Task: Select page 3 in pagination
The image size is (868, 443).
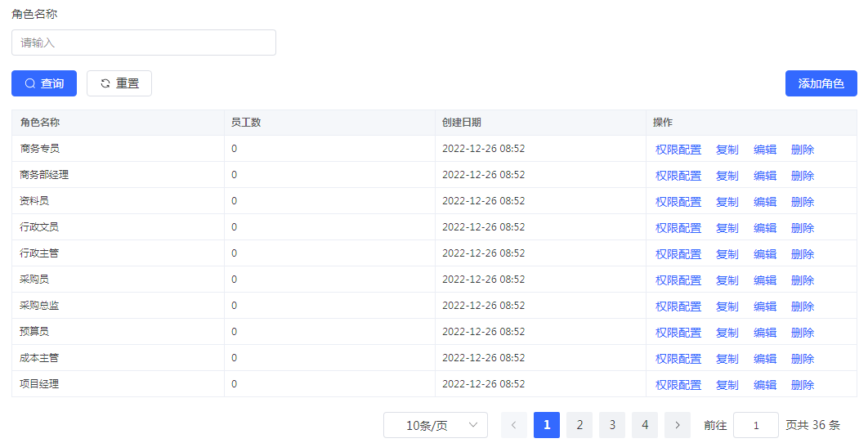Action: (612, 425)
